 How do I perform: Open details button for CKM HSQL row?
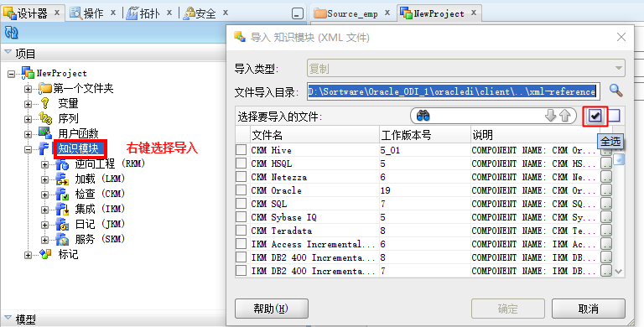(606, 163)
